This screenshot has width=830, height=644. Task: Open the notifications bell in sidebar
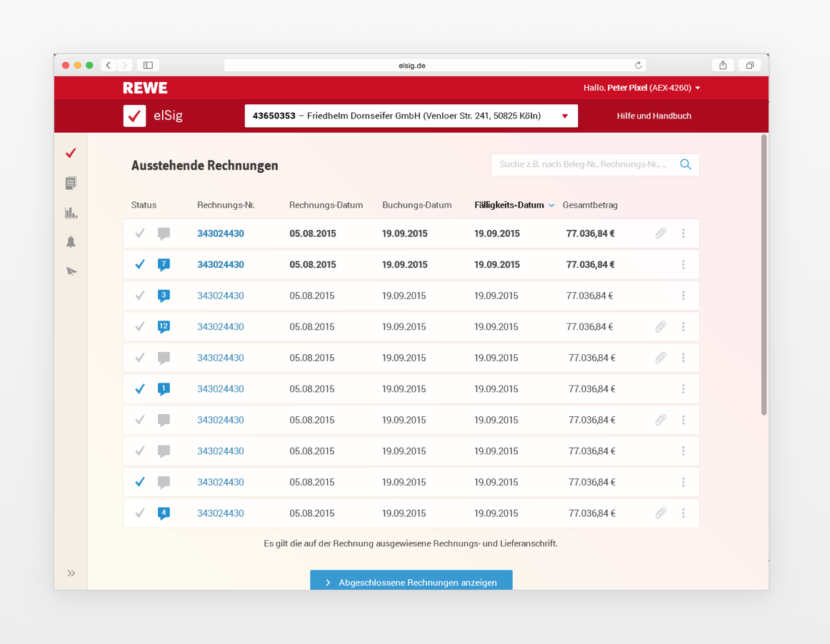pyautogui.click(x=71, y=242)
